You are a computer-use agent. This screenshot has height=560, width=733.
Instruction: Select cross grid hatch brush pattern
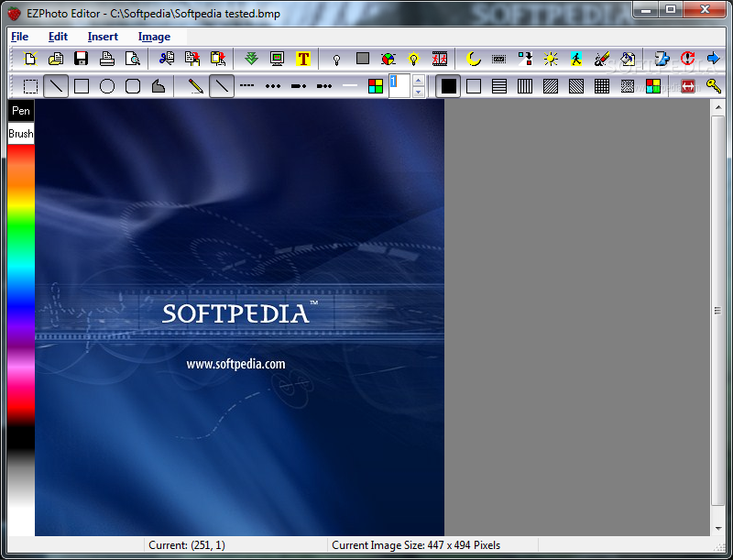click(602, 86)
